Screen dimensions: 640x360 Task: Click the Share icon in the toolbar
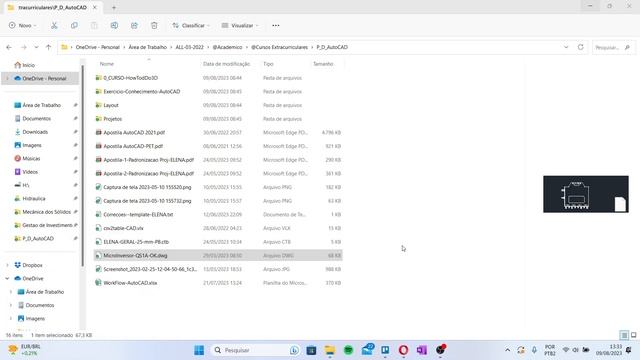click(x=134, y=25)
